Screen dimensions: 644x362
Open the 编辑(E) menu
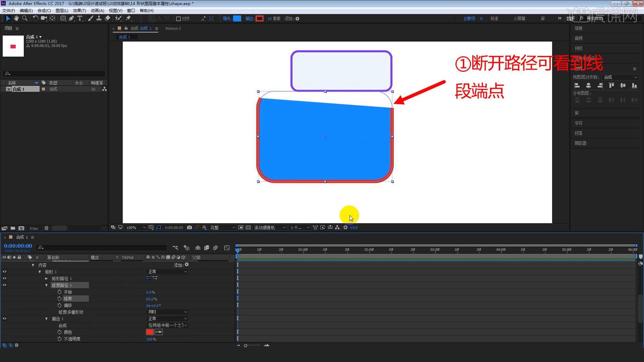pos(26,11)
